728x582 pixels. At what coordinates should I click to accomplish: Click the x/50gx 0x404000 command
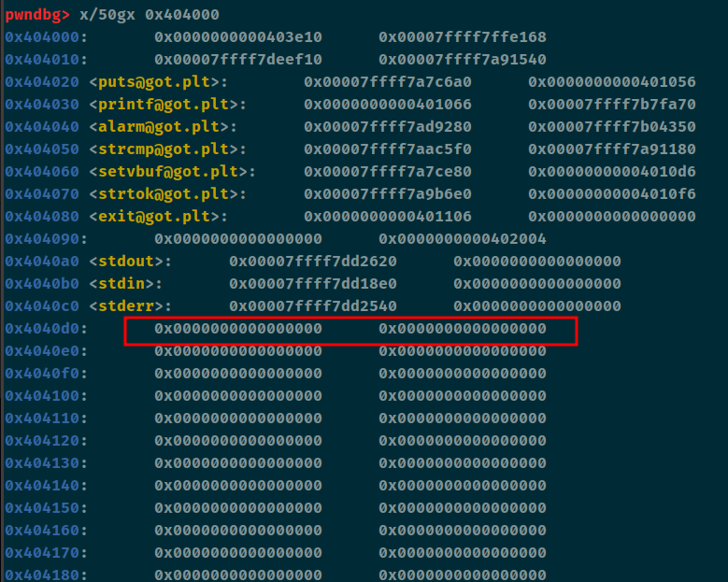(x=149, y=14)
